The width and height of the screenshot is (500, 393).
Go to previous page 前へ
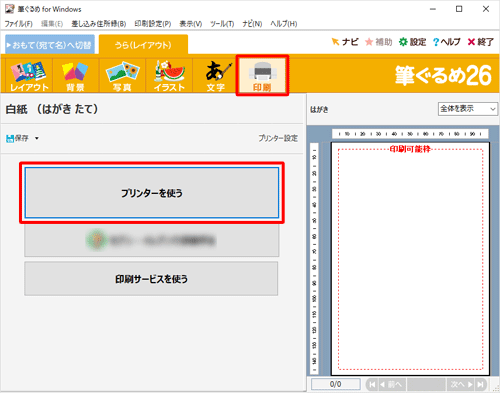coord(392,384)
